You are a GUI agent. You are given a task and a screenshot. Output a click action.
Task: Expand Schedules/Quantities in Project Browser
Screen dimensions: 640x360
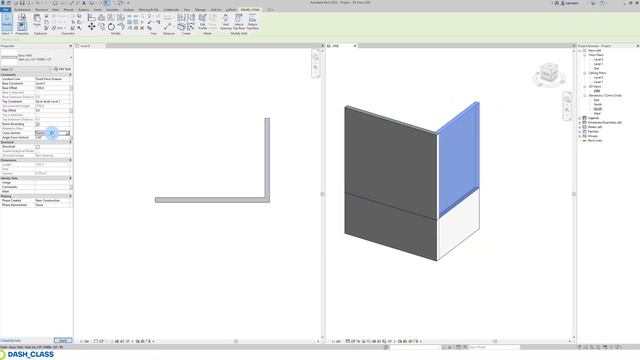580,122
